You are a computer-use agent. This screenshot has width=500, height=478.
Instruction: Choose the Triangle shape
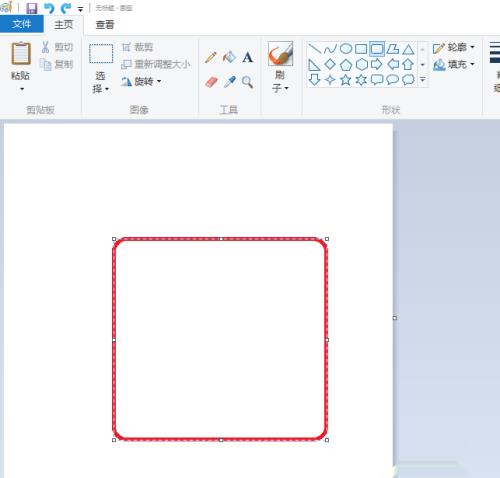pos(408,49)
